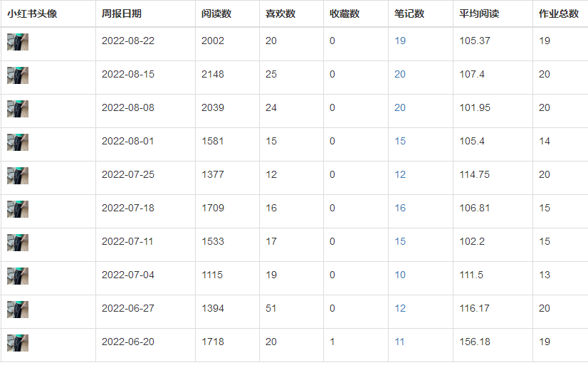Image resolution: width=588 pixels, height=375 pixels.
Task: Click the reads value 1581
Action: tap(213, 141)
